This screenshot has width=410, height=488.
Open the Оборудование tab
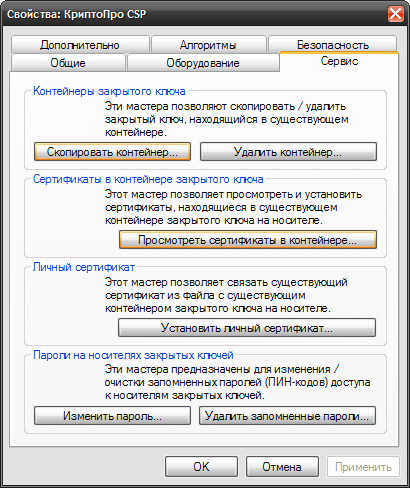click(203, 63)
